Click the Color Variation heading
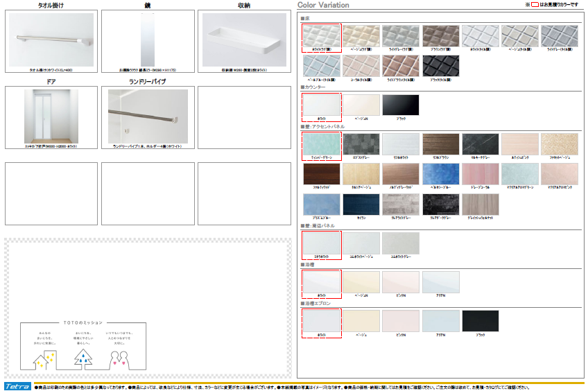The image size is (588, 391). (323, 5)
